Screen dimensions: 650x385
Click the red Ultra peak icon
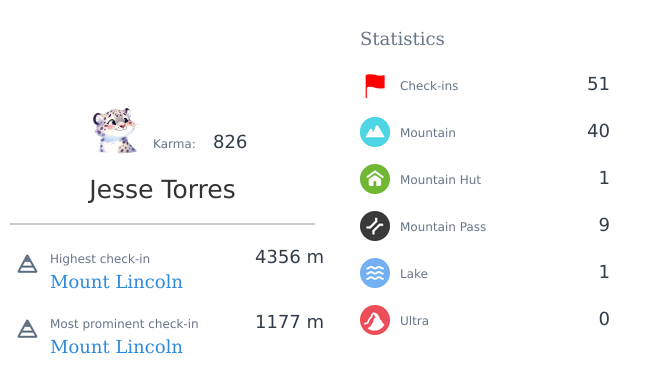[375, 320]
